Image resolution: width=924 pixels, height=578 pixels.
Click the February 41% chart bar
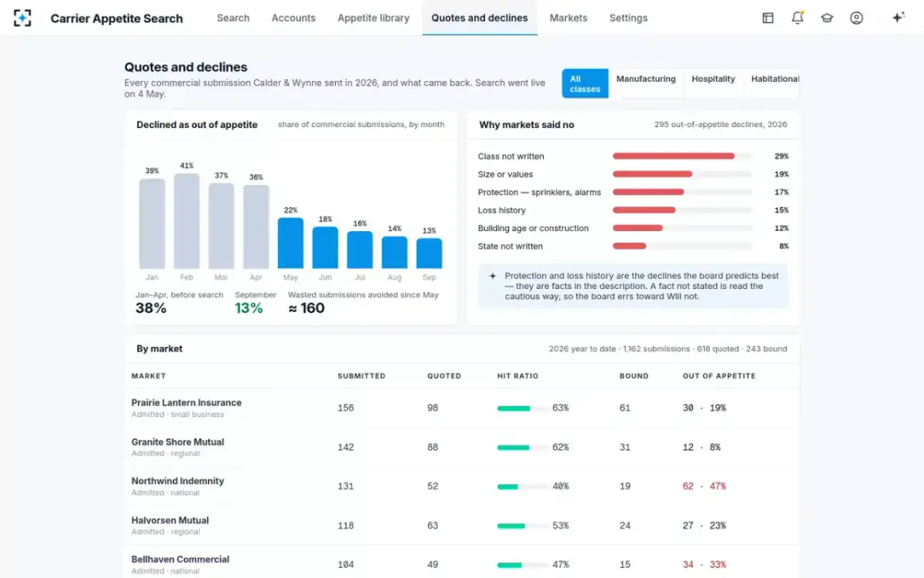point(186,221)
